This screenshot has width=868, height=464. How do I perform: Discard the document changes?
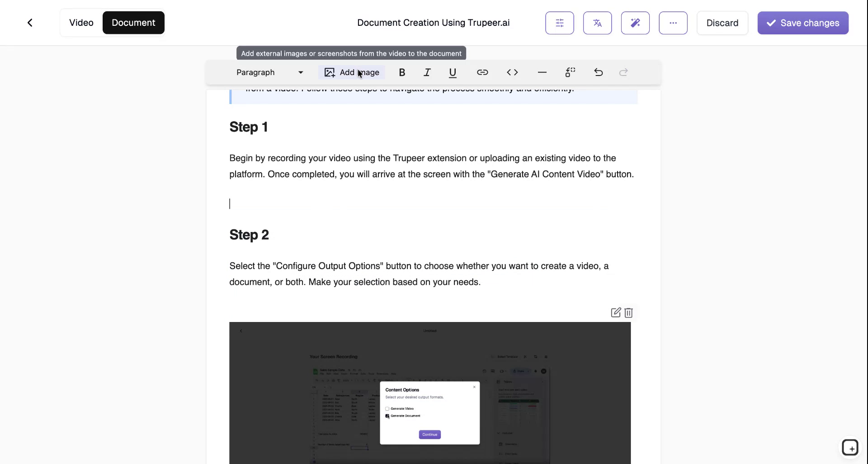tap(722, 23)
